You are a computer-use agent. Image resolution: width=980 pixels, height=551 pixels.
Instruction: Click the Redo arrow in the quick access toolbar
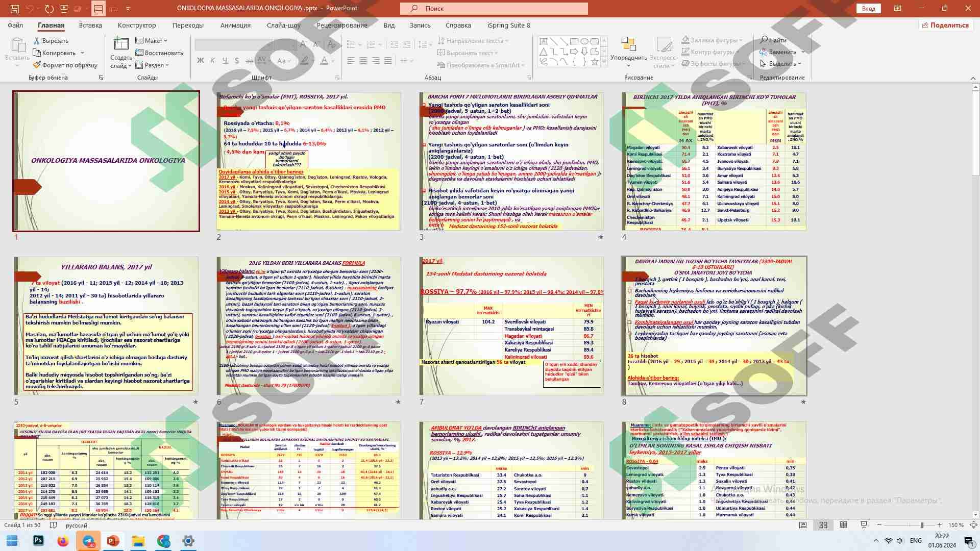(x=49, y=9)
